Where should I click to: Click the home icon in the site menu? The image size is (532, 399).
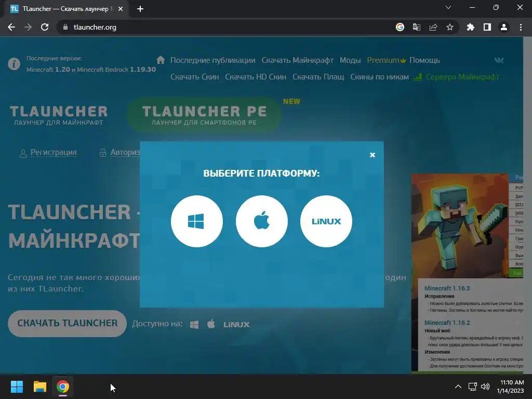coord(161,60)
